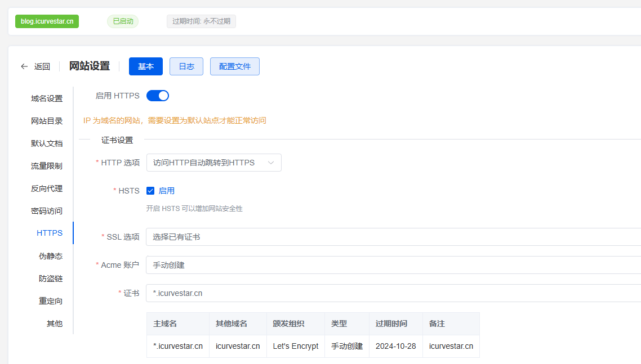641x364 pixels.
Task: Select 域名设置 in the sidebar
Action: [x=47, y=98]
